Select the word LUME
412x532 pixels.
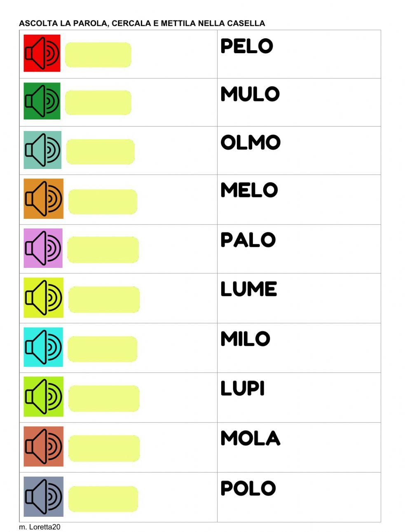248,289
